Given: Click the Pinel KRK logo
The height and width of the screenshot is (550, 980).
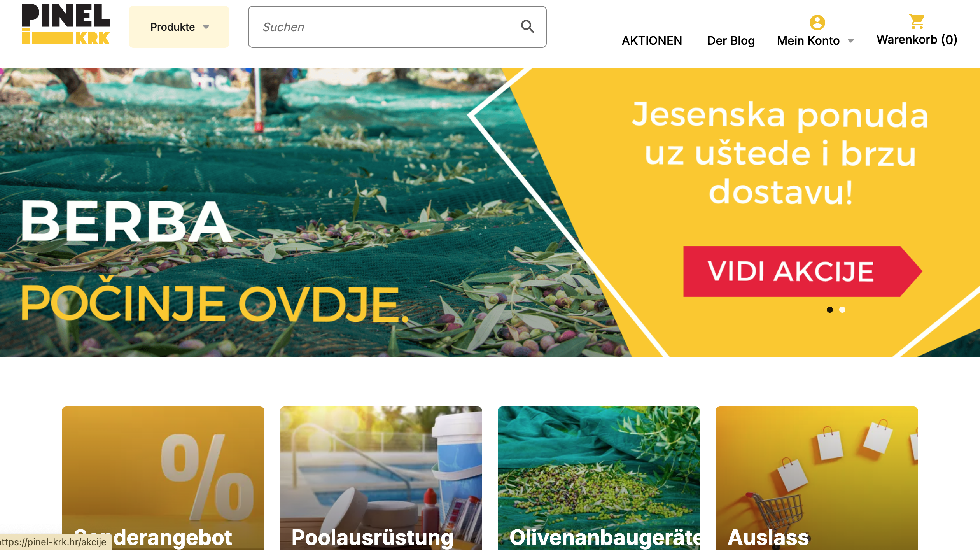Looking at the screenshot, I should pyautogui.click(x=66, y=24).
